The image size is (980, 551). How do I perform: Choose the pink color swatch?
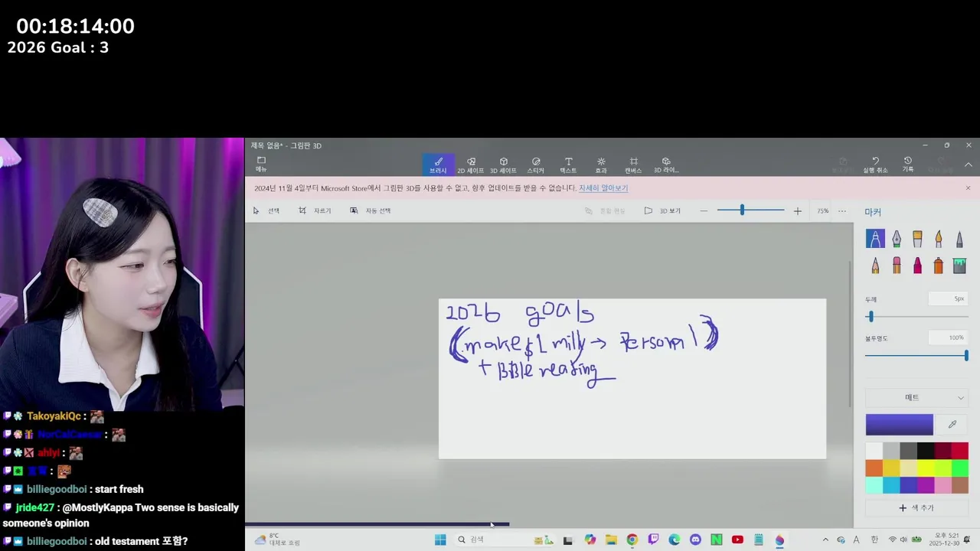[x=942, y=485]
